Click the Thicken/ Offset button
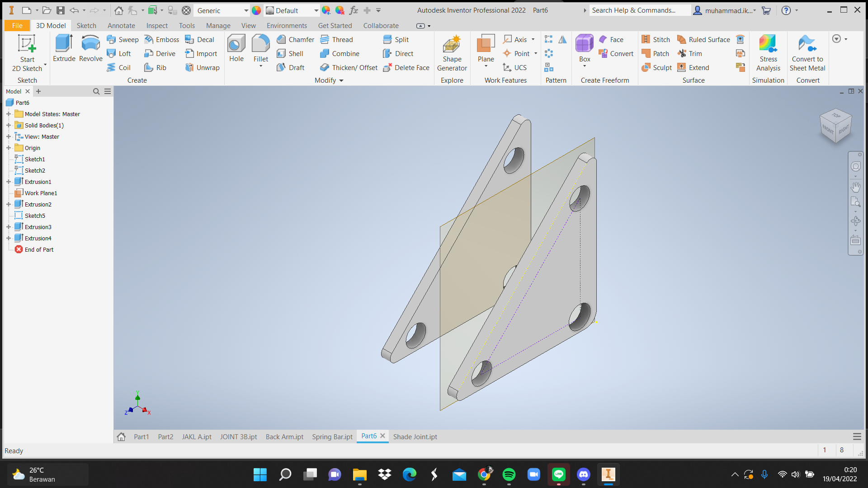 coord(349,67)
